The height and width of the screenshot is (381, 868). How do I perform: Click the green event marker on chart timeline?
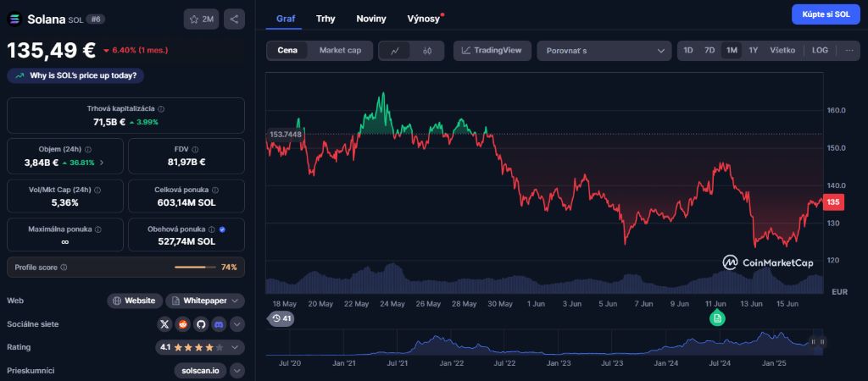point(717,318)
